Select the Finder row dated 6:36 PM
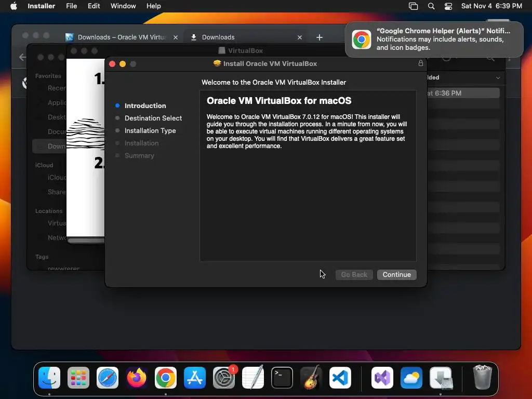Image resolution: width=532 pixels, height=399 pixels. (x=463, y=93)
